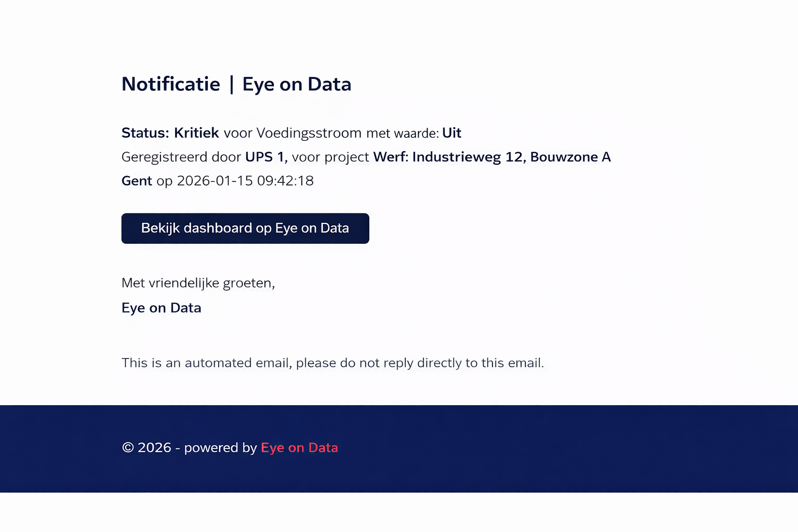Select the Met vriendelijke groeten line
Viewport: 798px width, 532px height.
tap(198, 283)
